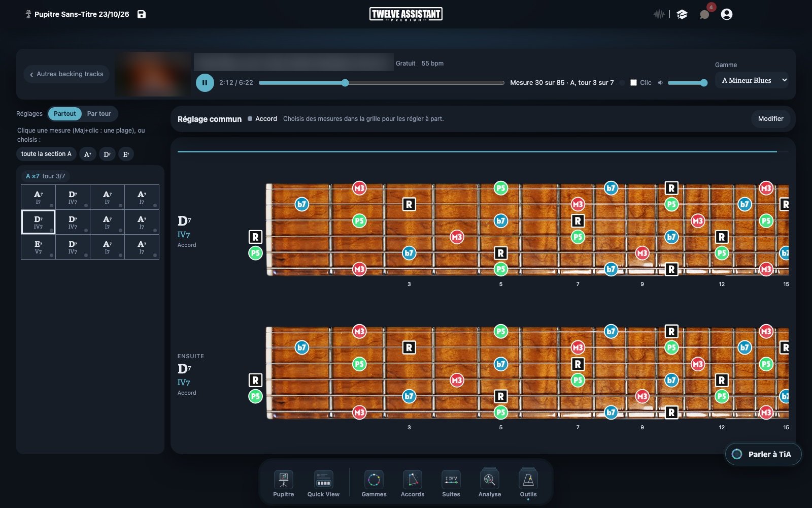812x508 pixels.
Task: Adjust the volume slider
Action: (688, 83)
